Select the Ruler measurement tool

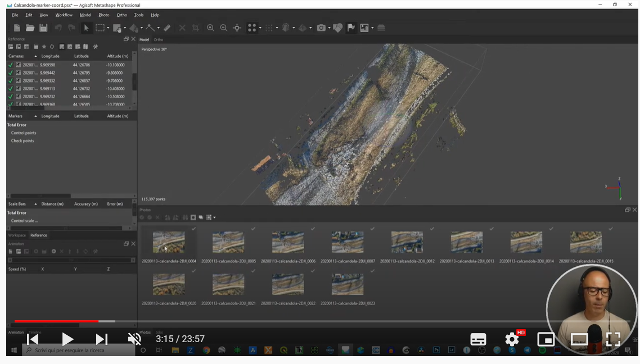pos(166,28)
